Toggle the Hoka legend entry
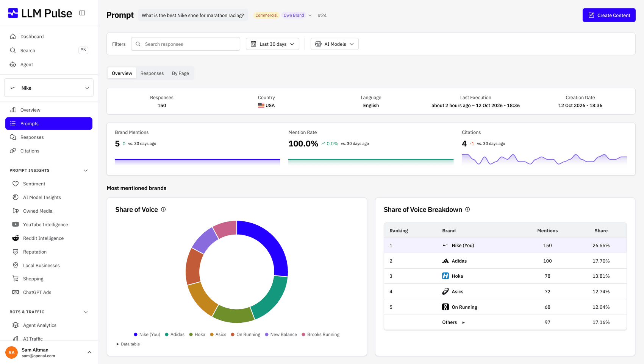The image size is (644, 364). [x=197, y=334]
